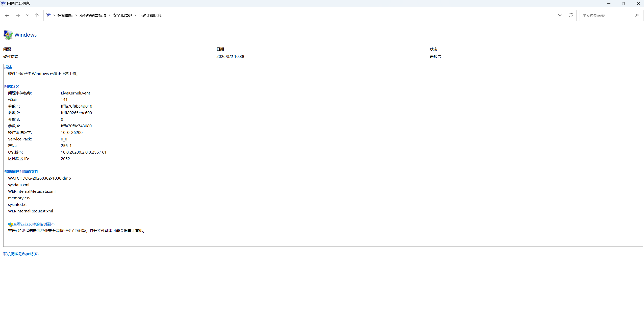This screenshot has width=644, height=319.
Task: Expand the address bar history dropdown
Action: pos(560,15)
